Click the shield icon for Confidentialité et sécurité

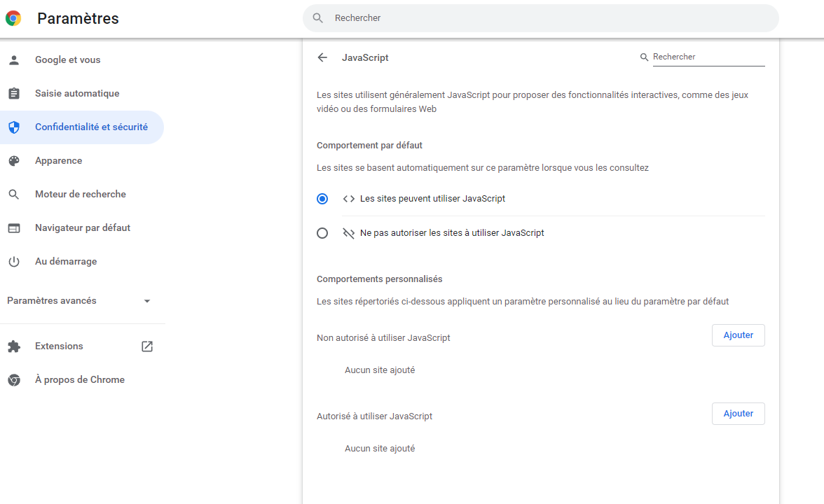pyautogui.click(x=14, y=127)
